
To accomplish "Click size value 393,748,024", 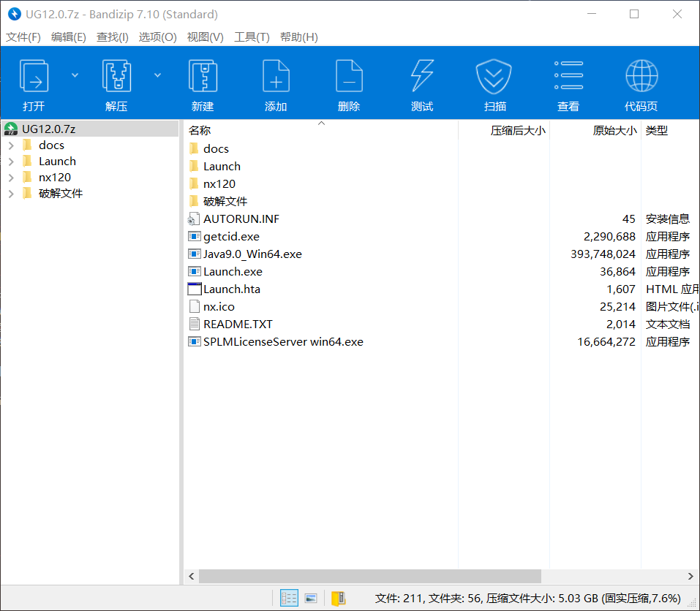I will (x=603, y=254).
